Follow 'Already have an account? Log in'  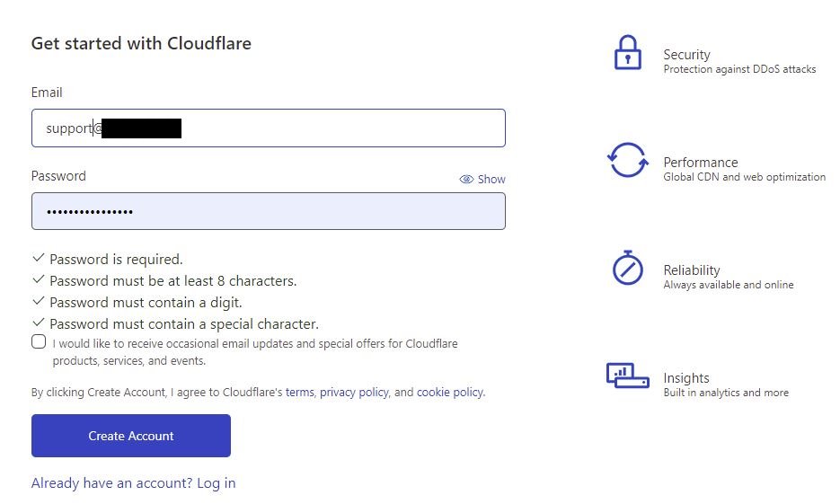pos(133,483)
